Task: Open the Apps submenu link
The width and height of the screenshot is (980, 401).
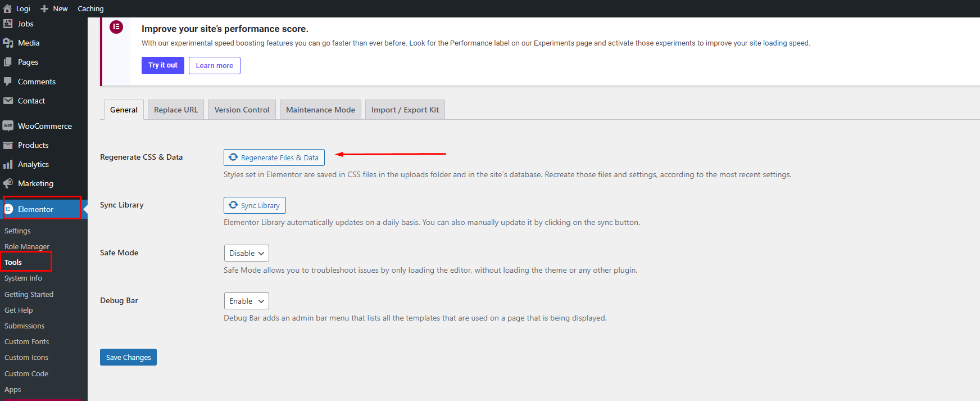Action: (x=12, y=389)
